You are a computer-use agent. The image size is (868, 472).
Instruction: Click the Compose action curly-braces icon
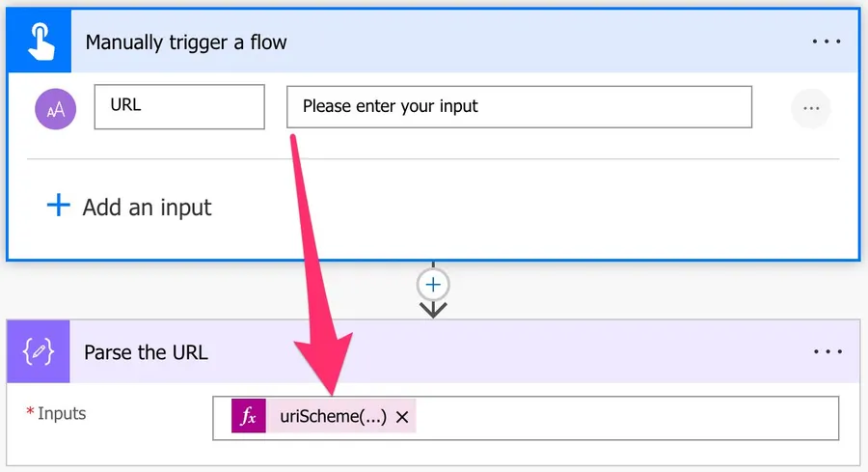pyautogui.click(x=39, y=351)
